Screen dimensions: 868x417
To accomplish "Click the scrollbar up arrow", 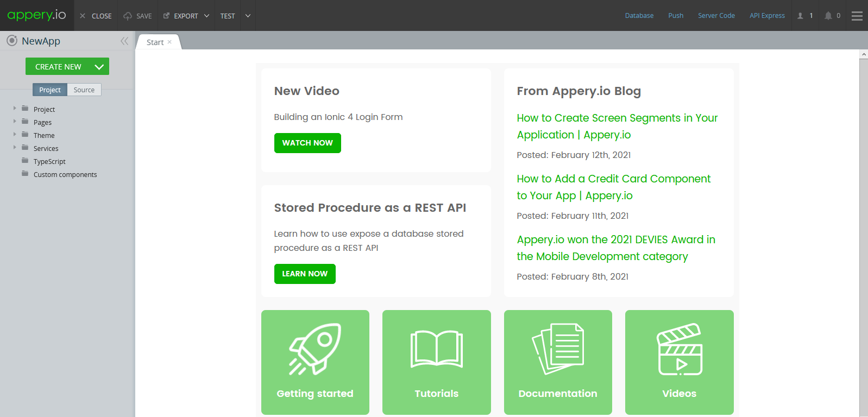I will (864, 54).
